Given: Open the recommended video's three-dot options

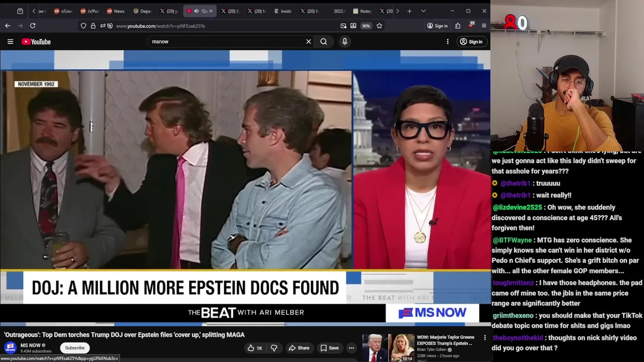Looking at the screenshot, I should 485,338.
